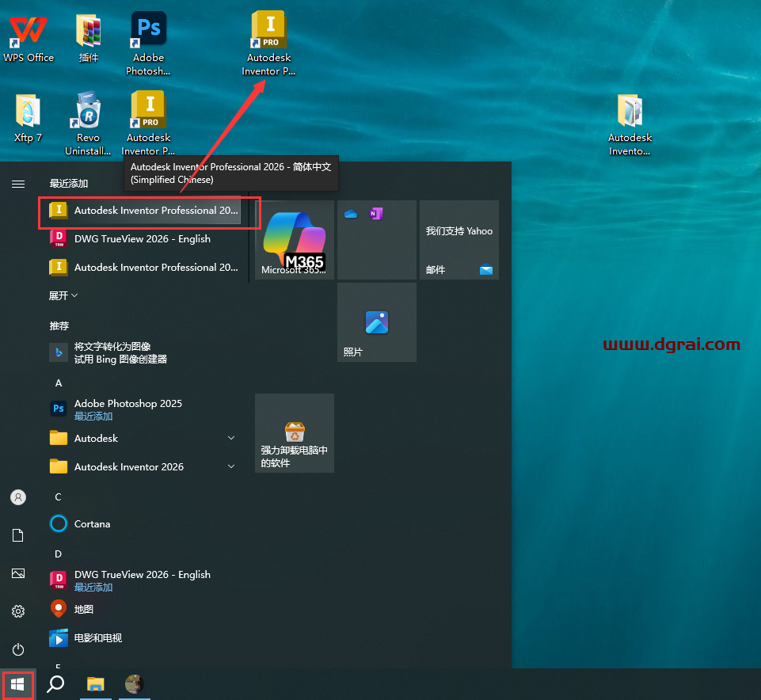
Task: Open the Microsoft 365 tile
Action: [x=295, y=240]
